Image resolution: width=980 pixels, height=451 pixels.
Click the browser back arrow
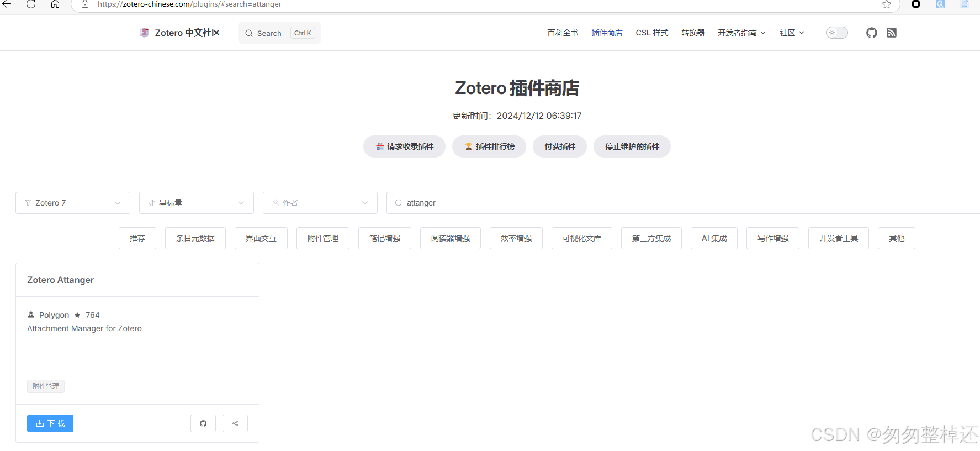pos(7,4)
